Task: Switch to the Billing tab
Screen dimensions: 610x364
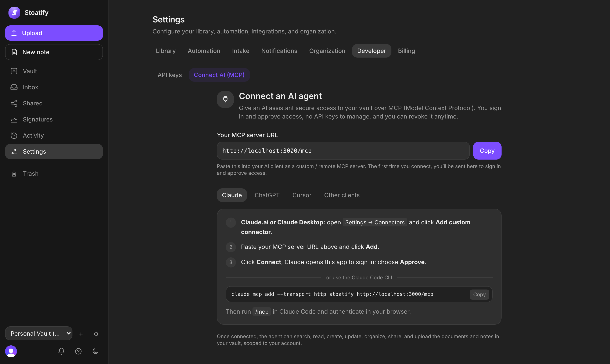Action: pos(406,51)
